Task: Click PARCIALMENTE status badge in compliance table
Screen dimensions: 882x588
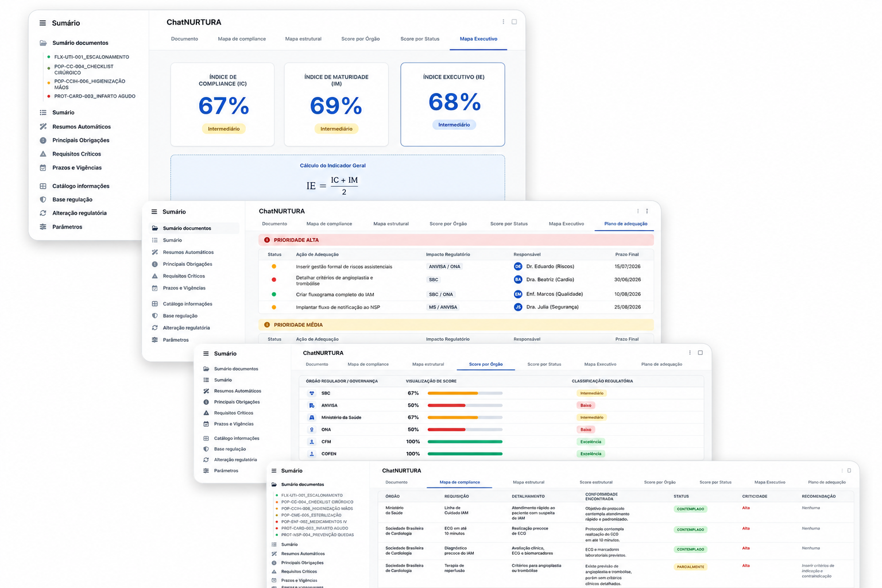Action: pyautogui.click(x=691, y=567)
